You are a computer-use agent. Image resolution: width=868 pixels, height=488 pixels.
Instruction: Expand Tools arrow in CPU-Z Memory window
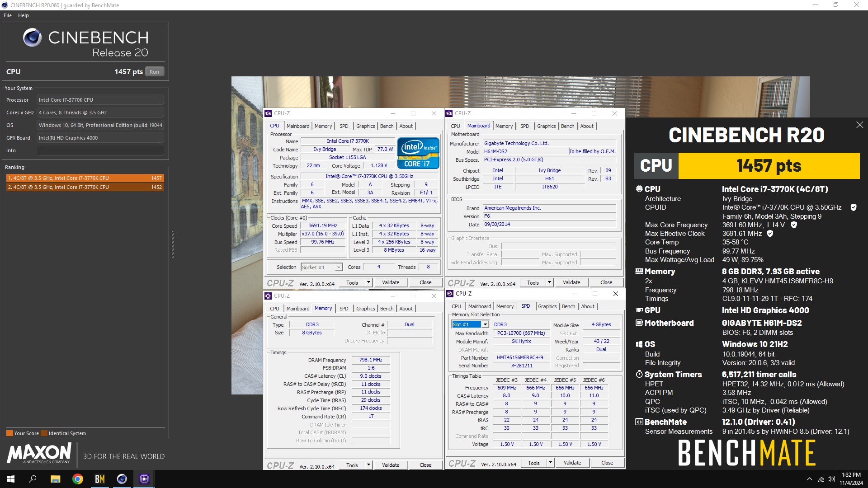pos(368,465)
